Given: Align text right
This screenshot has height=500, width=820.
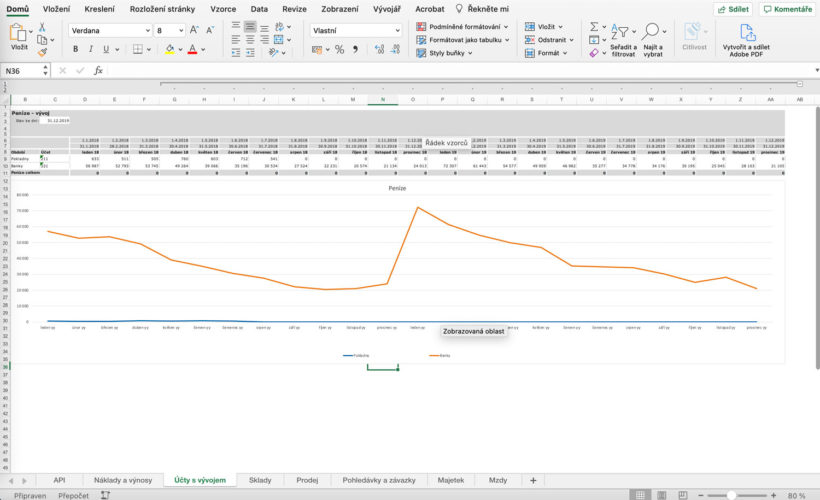Looking at the screenshot, I should click(x=265, y=40).
